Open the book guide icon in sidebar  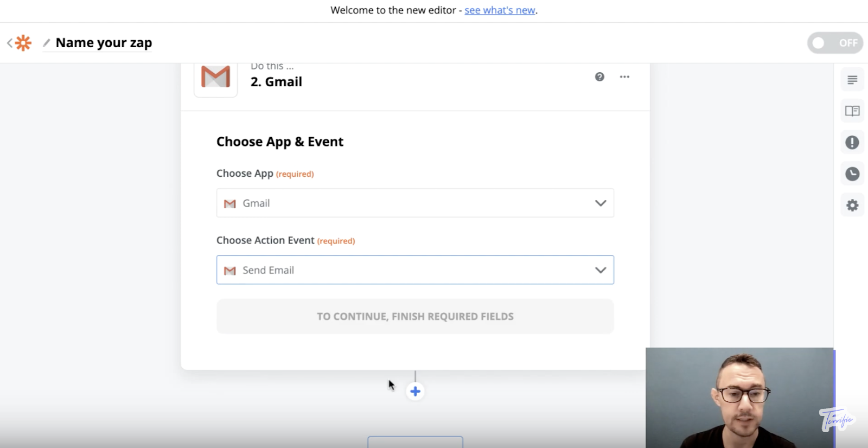[852, 111]
